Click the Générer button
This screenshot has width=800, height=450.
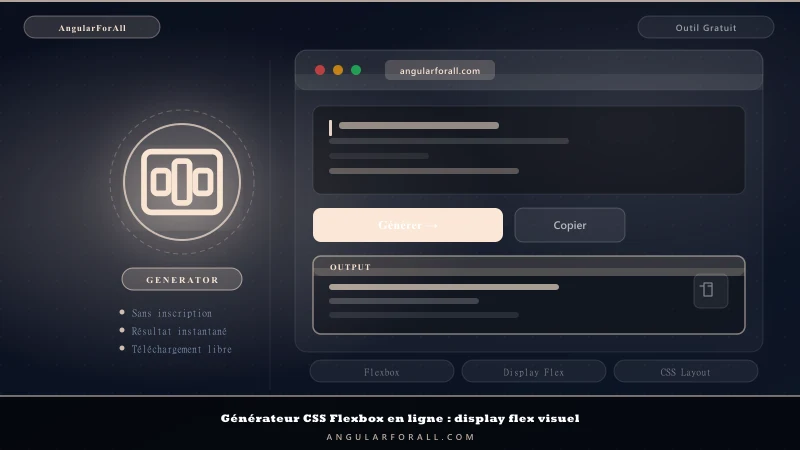point(408,225)
